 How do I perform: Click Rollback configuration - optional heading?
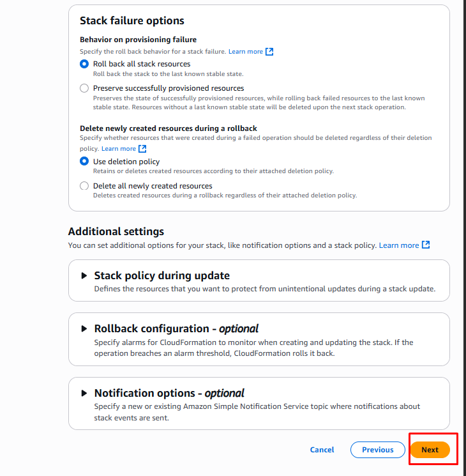pyautogui.click(x=176, y=328)
